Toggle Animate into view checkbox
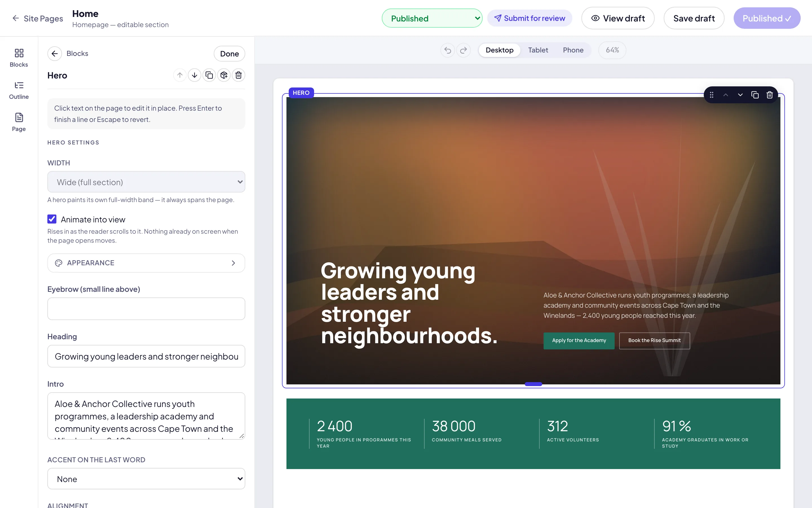812x508 pixels. [52, 219]
